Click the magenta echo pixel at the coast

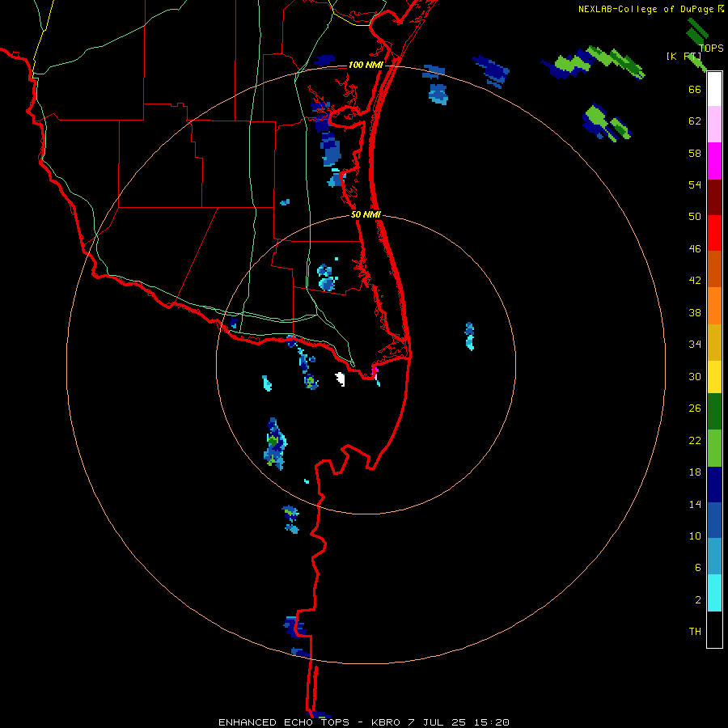click(376, 370)
